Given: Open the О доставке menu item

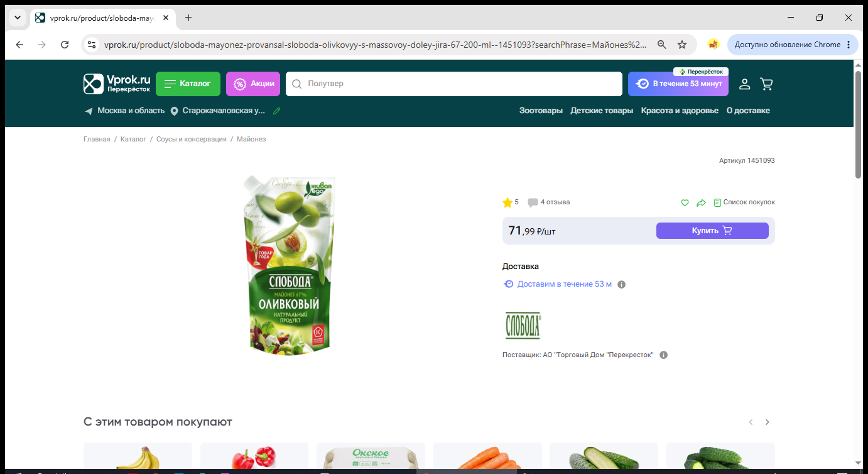Looking at the screenshot, I should (x=748, y=111).
